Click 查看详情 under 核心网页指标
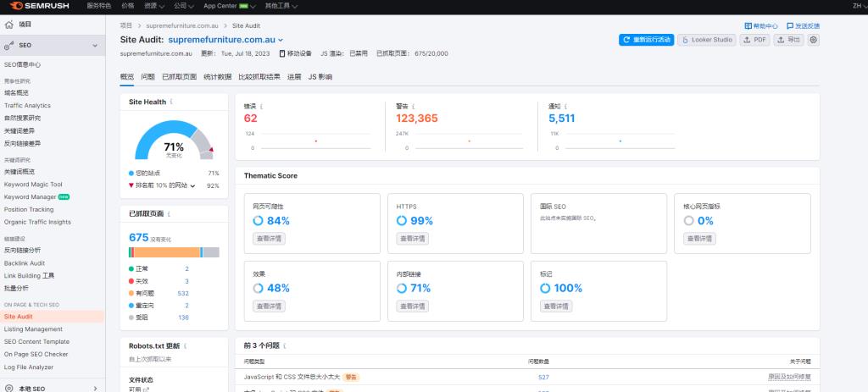868x392 pixels. pos(699,239)
